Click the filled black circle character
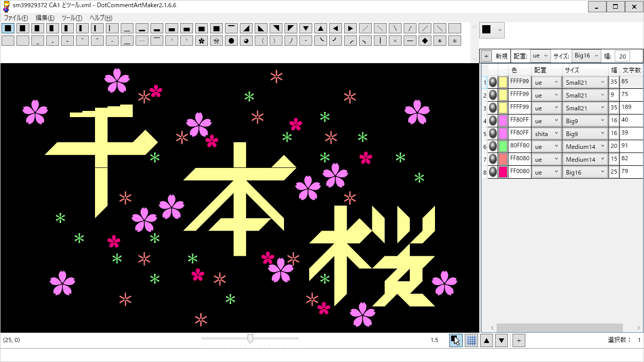Image resolution: width=644 pixels, height=362 pixels. point(232,41)
